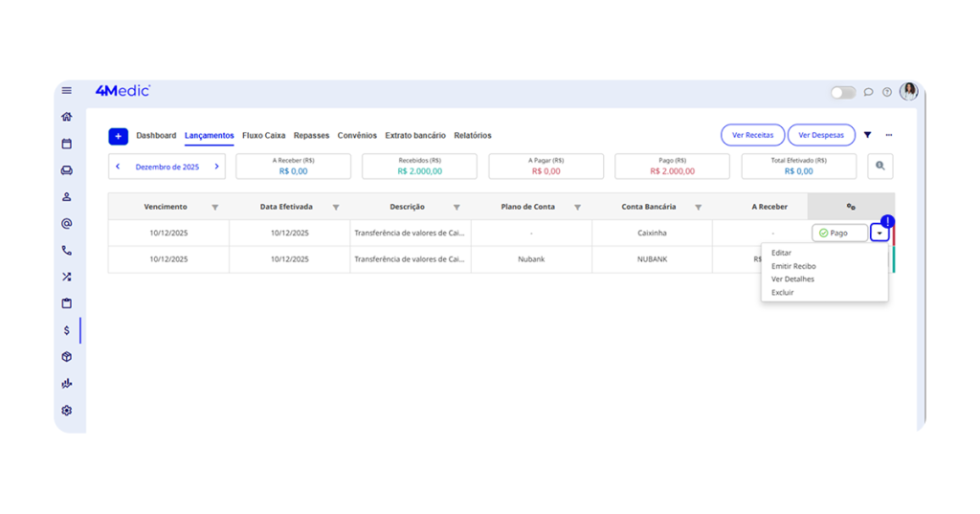This screenshot has width=980, height=514.
Task: Click the user profile avatar
Action: pyautogui.click(x=908, y=92)
